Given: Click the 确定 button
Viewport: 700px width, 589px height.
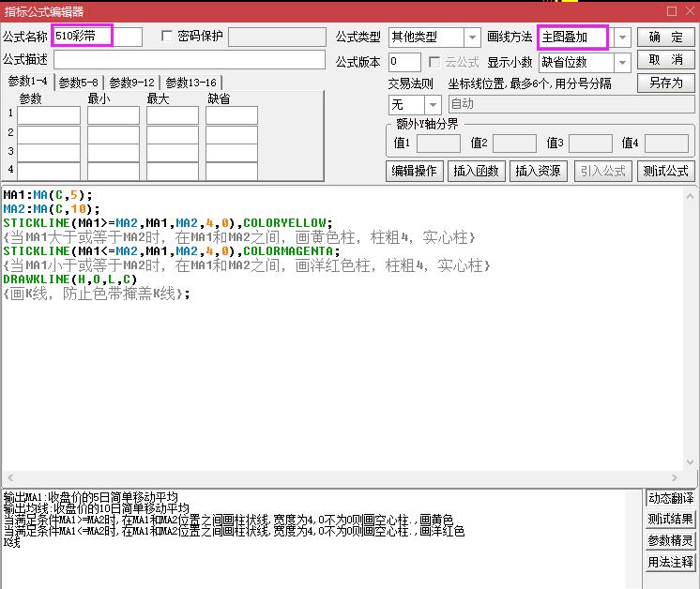Looking at the screenshot, I should 665,38.
